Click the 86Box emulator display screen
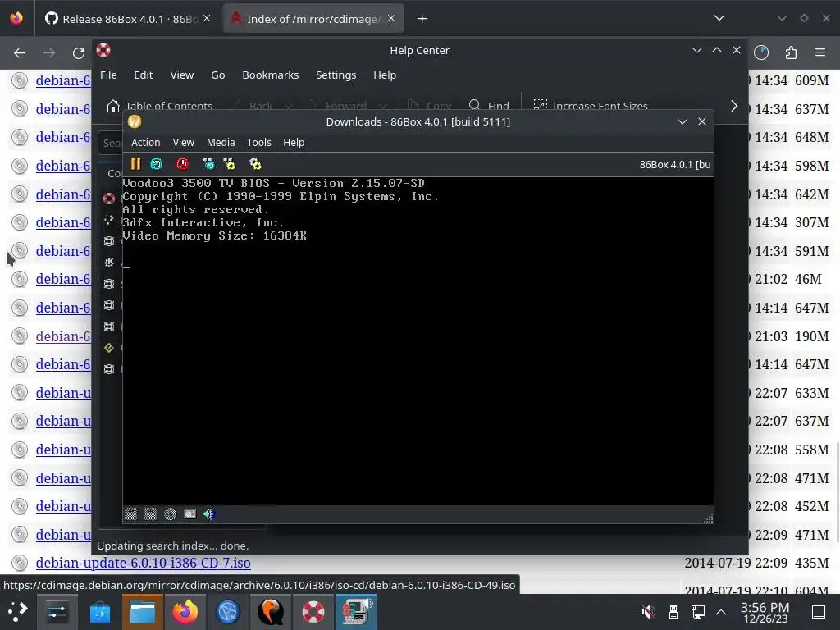The width and height of the screenshot is (840, 630). coord(418,341)
